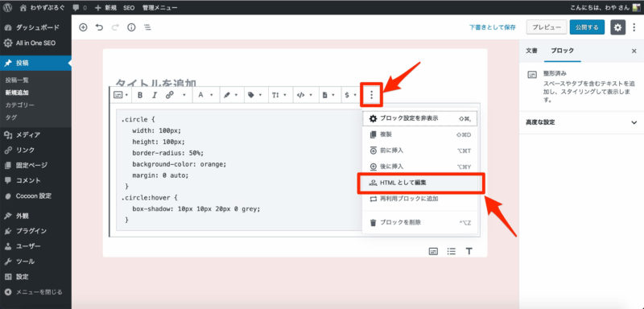Click the プレビュー button
Screen dimensions: 644x309
click(547, 27)
